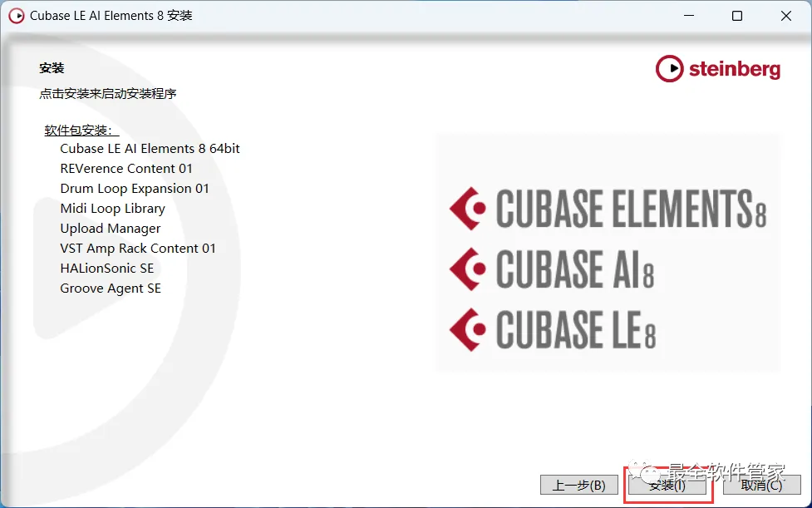Click the Steinberg logo
812x508 pixels.
(x=718, y=68)
